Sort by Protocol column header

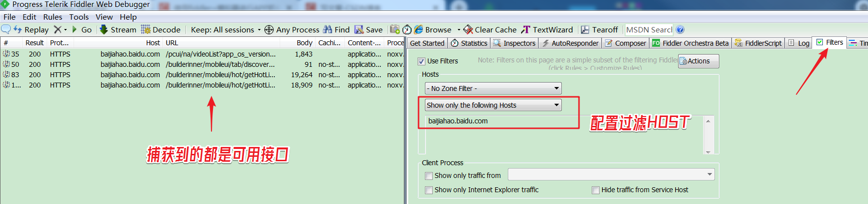pyautogui.click(x=60, y=43)
